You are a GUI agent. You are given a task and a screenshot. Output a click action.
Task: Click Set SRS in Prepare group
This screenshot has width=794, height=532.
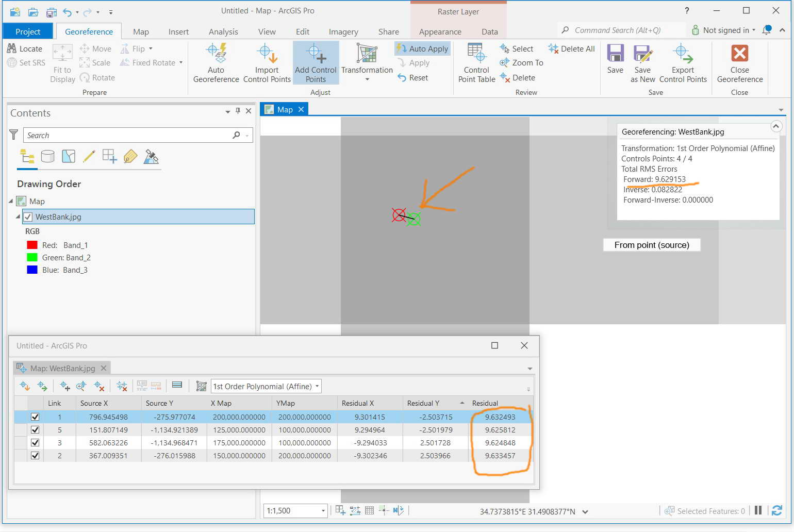click(26, 62)
